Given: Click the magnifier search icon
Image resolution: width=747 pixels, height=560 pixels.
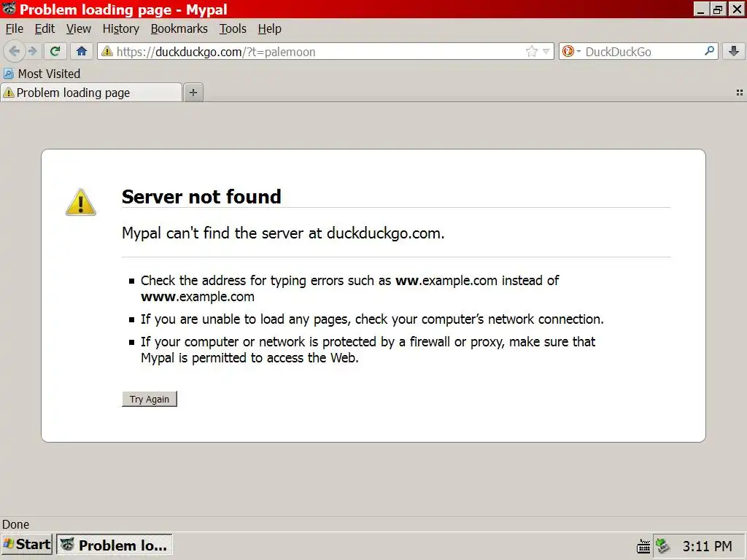Looking at the screenshot, I should (x=709, y=51).
